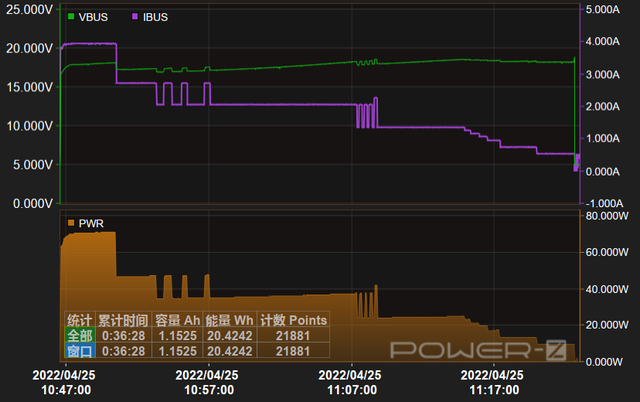Click the 能量 Wh column header

[229, 320]
